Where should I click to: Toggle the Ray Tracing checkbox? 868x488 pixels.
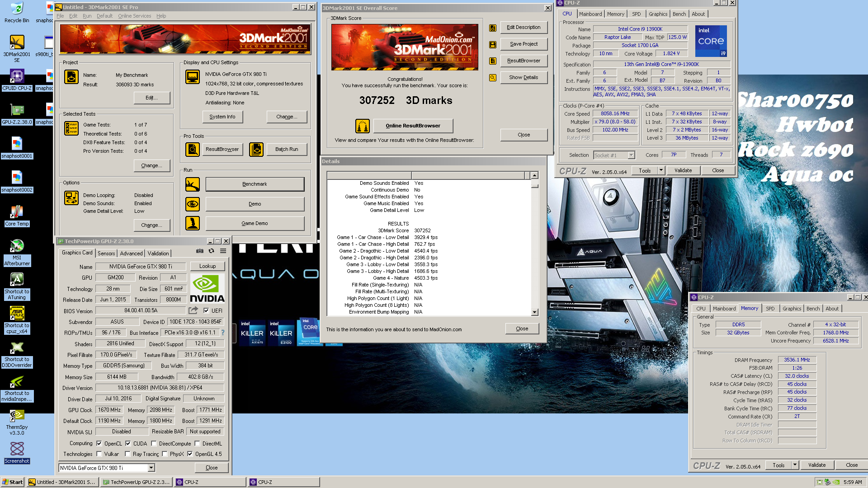pos(128,454)
